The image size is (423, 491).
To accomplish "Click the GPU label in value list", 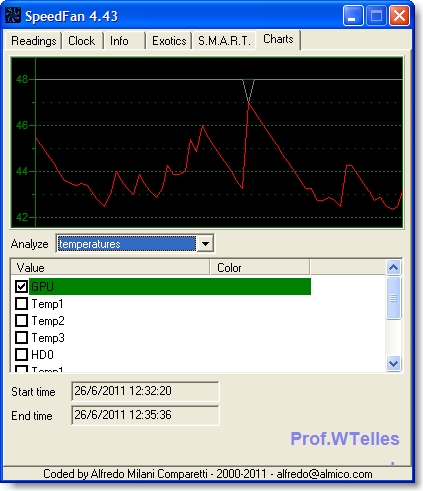I will click(x=42, y=287).
